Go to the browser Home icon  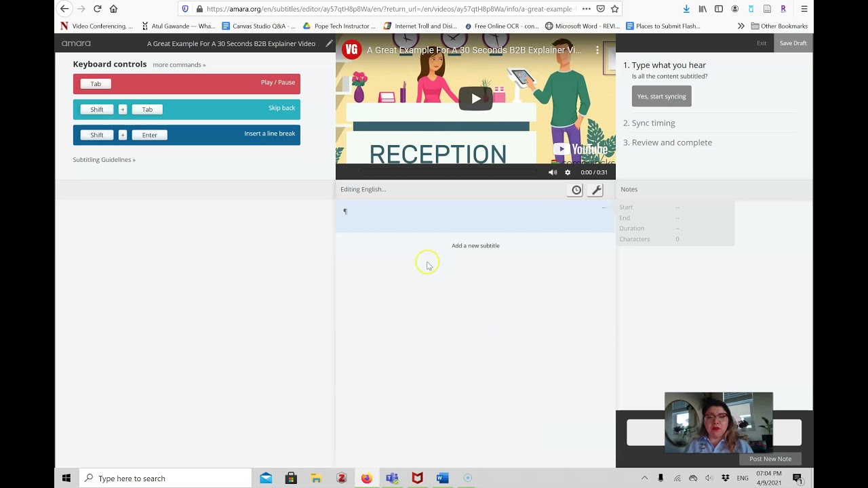tap(113, 9)
